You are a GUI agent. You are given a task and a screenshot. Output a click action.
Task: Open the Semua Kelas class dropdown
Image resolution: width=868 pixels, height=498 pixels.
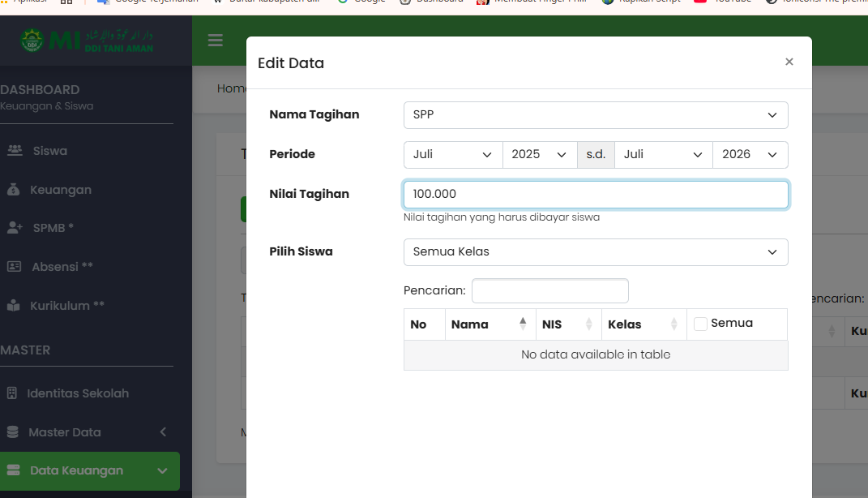coord(595,252)
